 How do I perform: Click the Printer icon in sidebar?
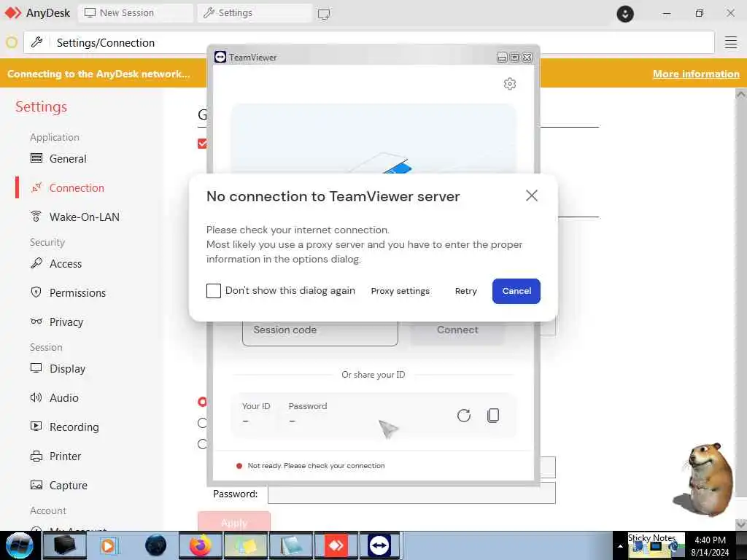click(x=36, y=456)
